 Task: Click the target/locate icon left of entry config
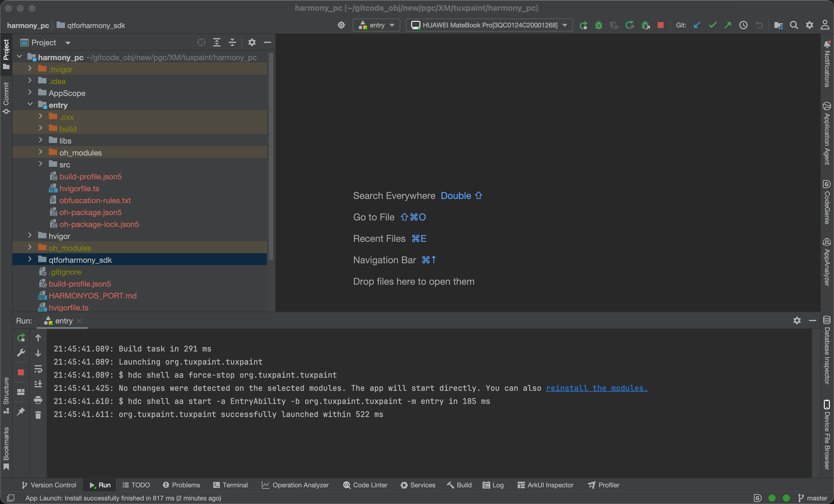341,25
